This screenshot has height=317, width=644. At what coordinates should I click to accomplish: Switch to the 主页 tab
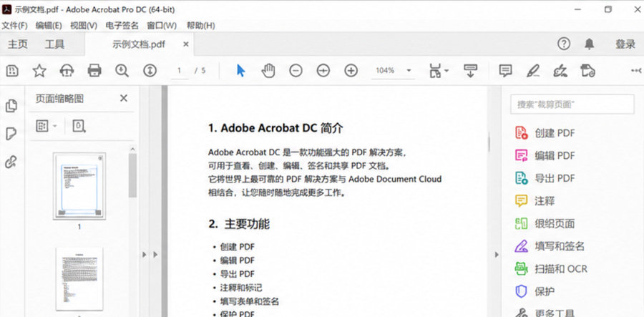click(x=18, y=44)
